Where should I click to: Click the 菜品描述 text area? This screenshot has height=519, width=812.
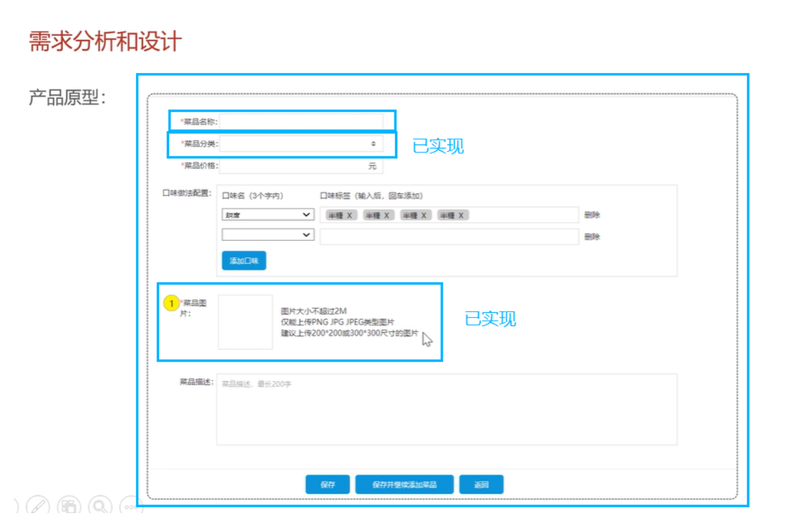[x=447, y=409]
